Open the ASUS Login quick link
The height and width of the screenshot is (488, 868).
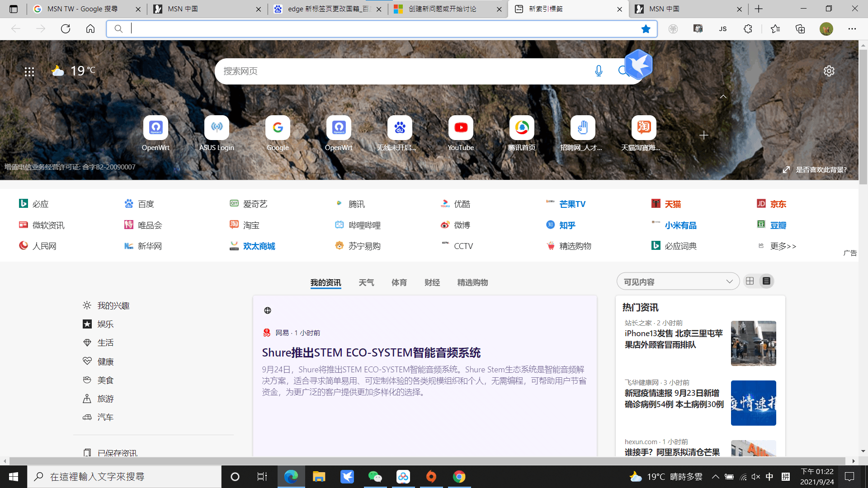tap(217, 133)
